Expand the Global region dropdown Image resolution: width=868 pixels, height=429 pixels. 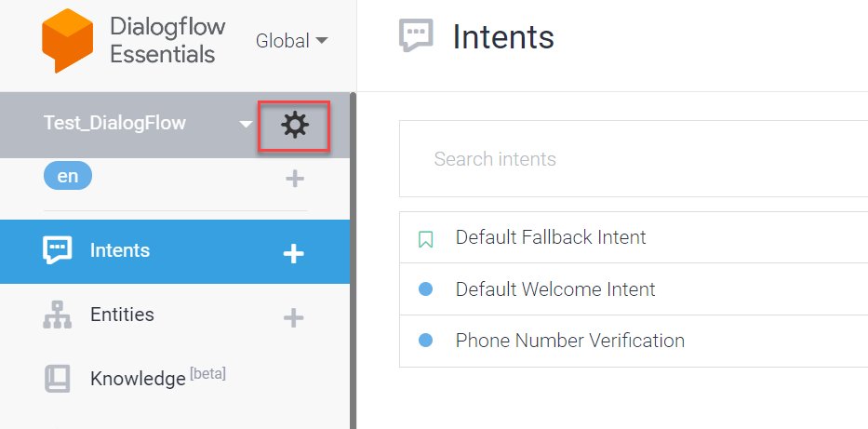click(292, 41)
